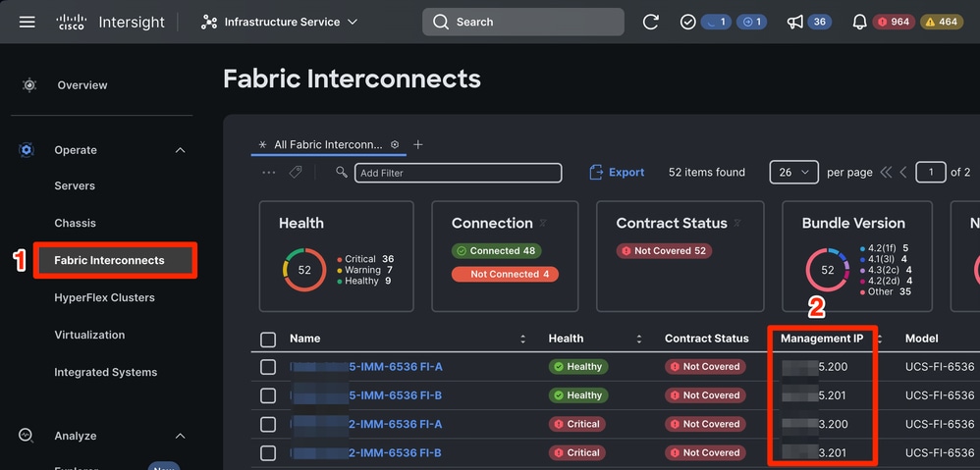Open the three-dots actions menu
The width and height of the screenshot is (980, 470).
[269, 173]
